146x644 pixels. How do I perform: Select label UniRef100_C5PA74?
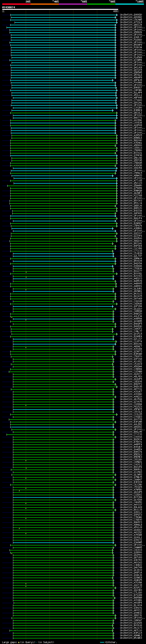click(x=131, y=226)
